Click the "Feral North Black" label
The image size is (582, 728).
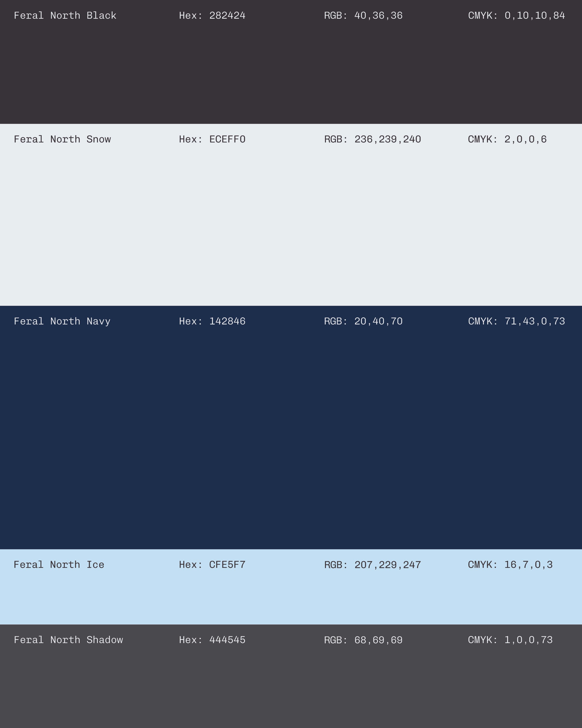tap(65, 16)
